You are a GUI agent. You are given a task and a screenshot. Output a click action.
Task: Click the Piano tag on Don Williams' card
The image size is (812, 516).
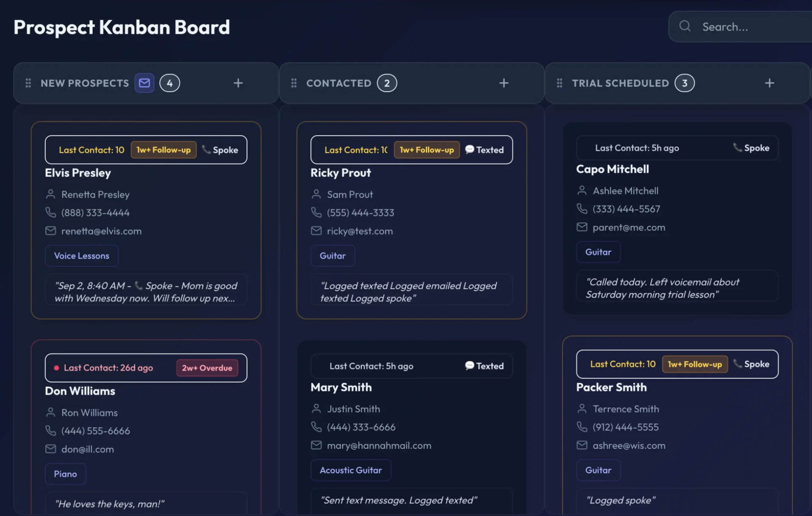[66, 474]
